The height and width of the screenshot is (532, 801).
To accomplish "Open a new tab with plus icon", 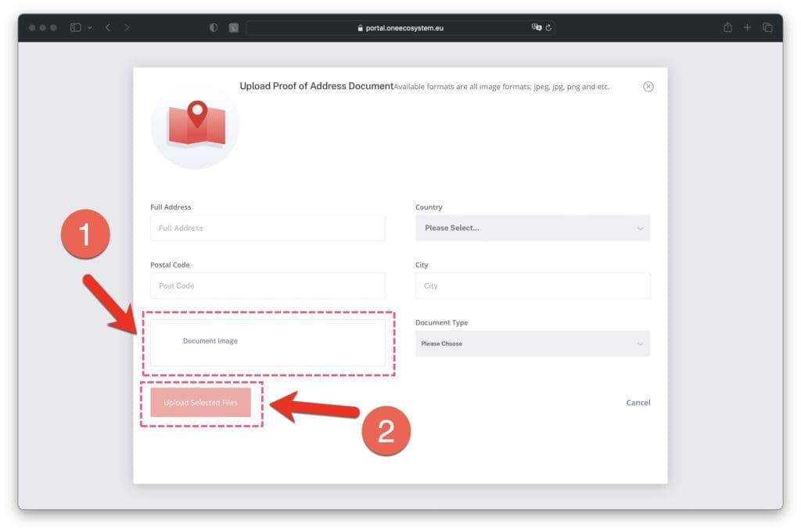I will pyautogui.click(x=747, y=27).
